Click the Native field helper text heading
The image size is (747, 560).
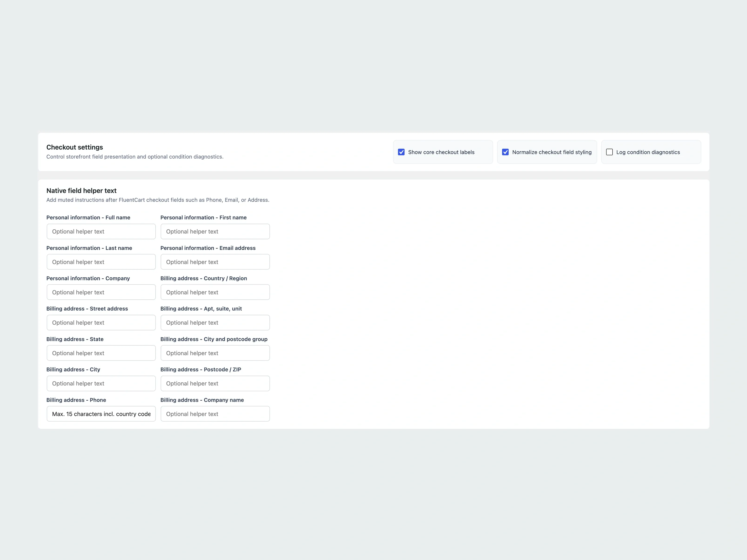81,191
